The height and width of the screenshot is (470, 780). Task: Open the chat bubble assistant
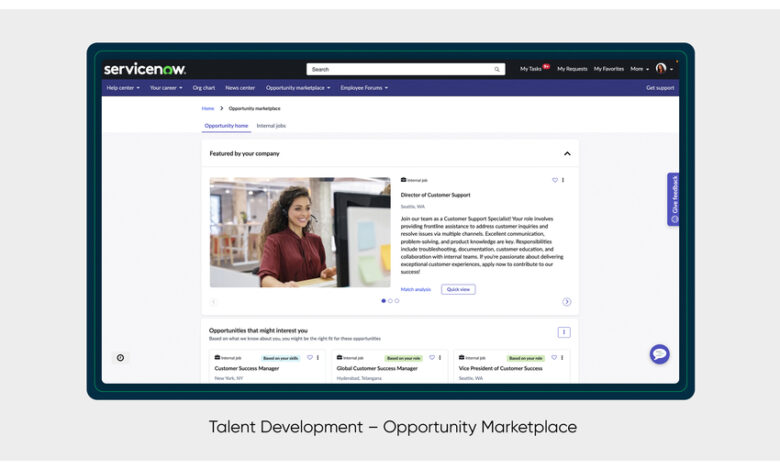pyautogui.click(x=660, y=354)
